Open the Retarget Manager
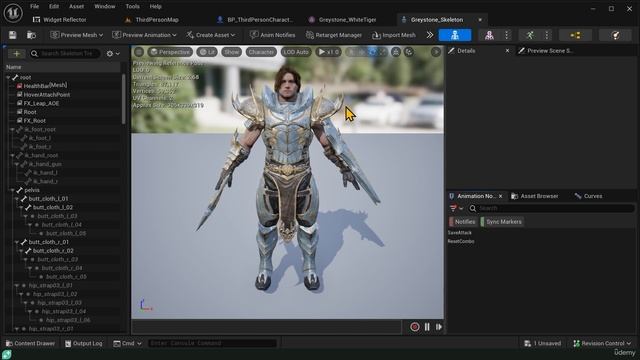Image resolution: width=640 pixels, height=360 pixels. [x=333, y=35]
